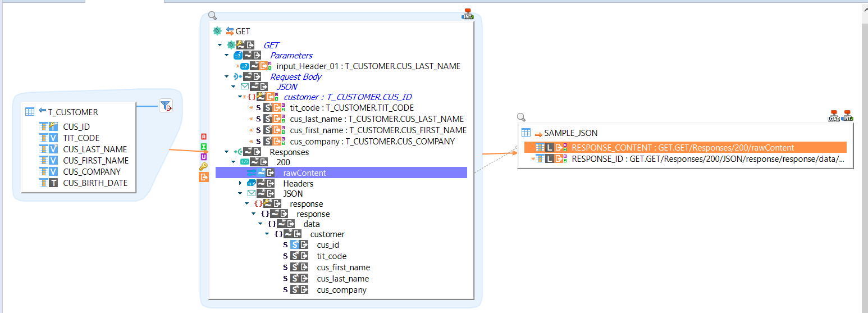This screenshot has width=868, height=313.
Task: Click the Request Body node icon
Action: point(238,76)
